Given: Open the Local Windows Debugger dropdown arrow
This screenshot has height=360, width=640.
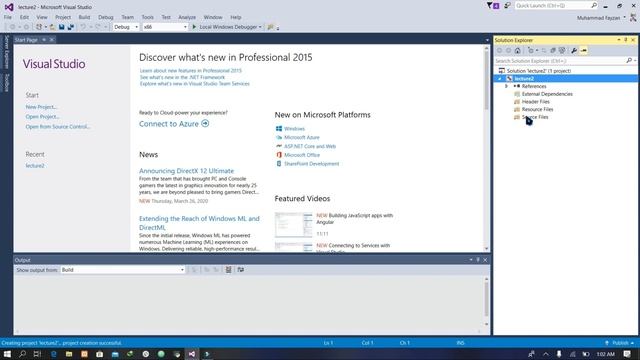Looking at the screenshot, I should click(x=260, y=27).
